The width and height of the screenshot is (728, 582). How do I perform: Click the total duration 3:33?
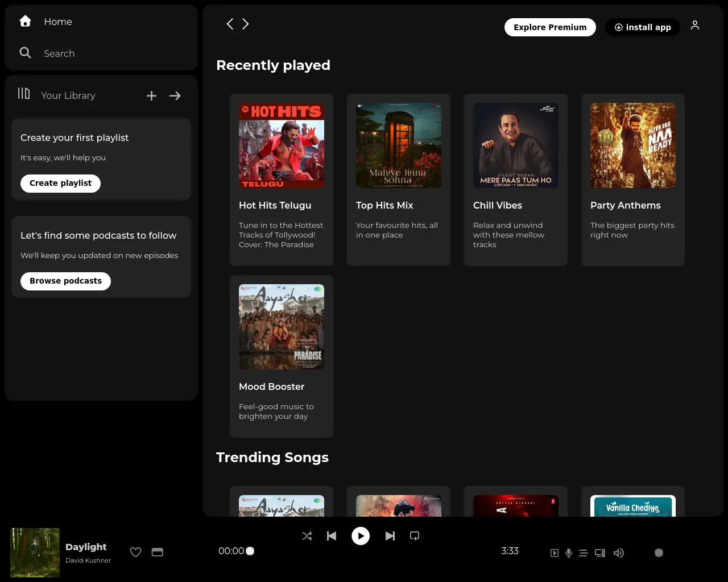click(x=510, y=551)
